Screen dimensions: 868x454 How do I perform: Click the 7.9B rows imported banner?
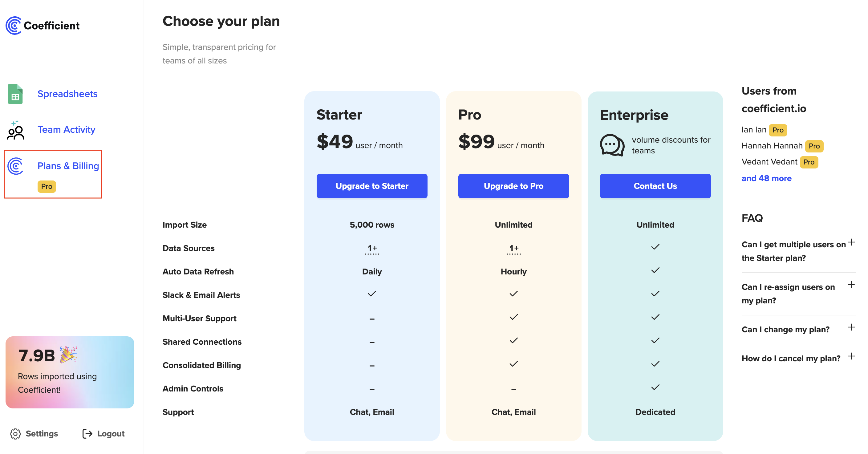coord(70,372)
